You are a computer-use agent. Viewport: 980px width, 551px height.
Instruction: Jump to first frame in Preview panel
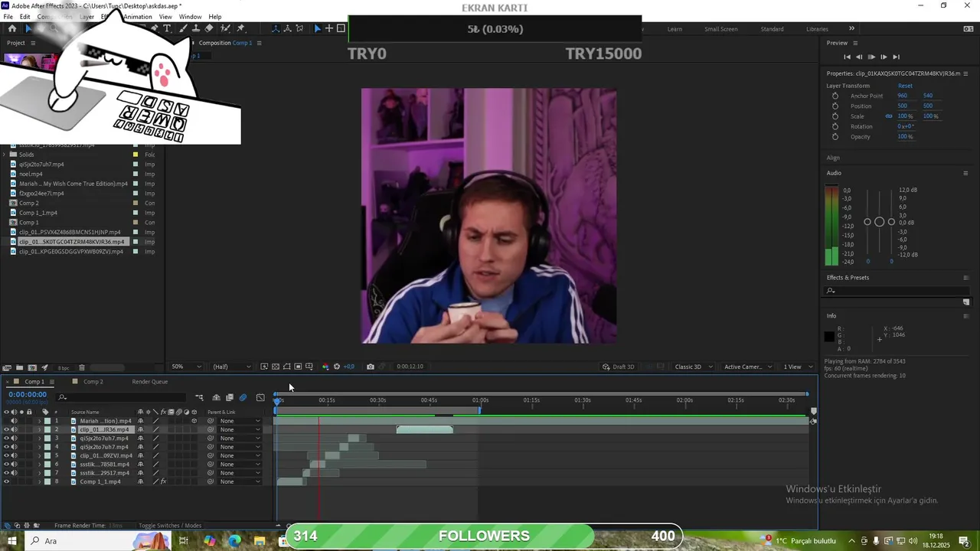pos(847,57)
